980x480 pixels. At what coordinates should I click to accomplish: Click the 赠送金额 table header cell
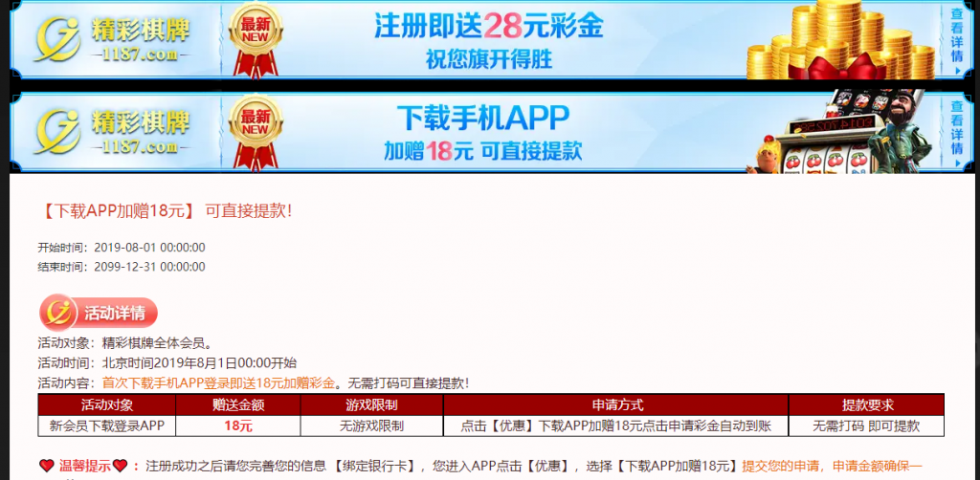[x=238, y=405]
